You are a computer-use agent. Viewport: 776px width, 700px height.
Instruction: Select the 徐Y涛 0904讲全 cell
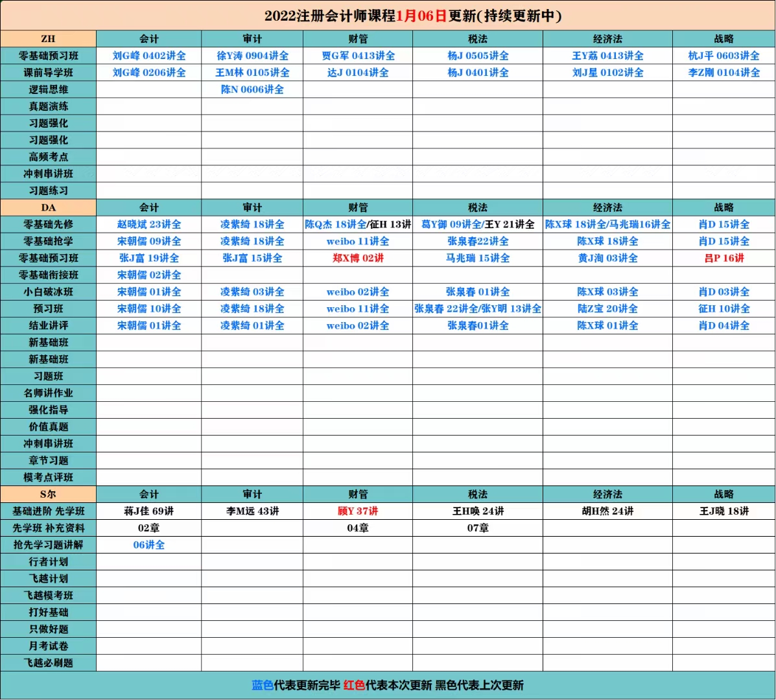(252, 56)
